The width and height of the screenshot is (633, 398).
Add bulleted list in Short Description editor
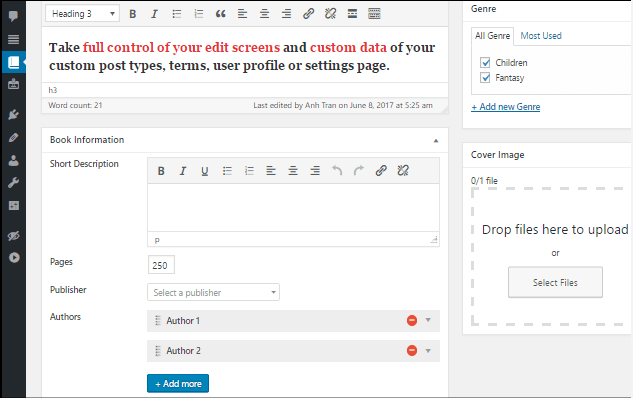(227, 171)
